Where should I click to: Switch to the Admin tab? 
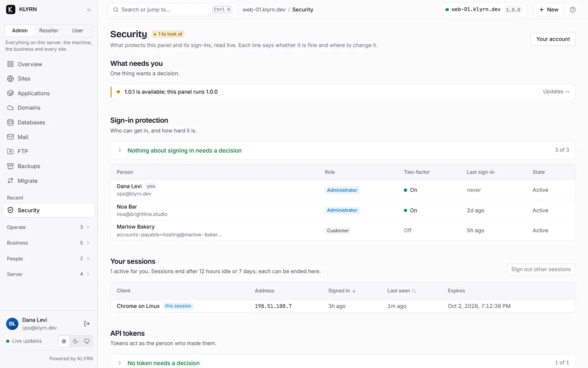click(x=20, y=30)
